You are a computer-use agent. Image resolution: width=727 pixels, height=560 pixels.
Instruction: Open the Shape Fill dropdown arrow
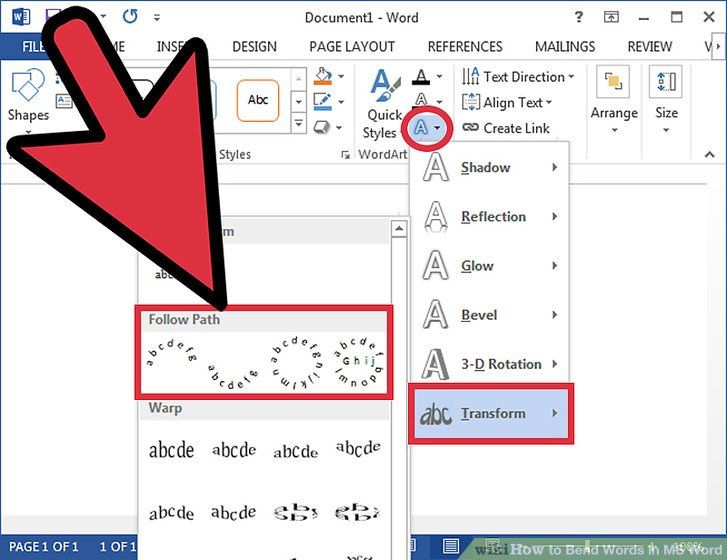point(341,76)
